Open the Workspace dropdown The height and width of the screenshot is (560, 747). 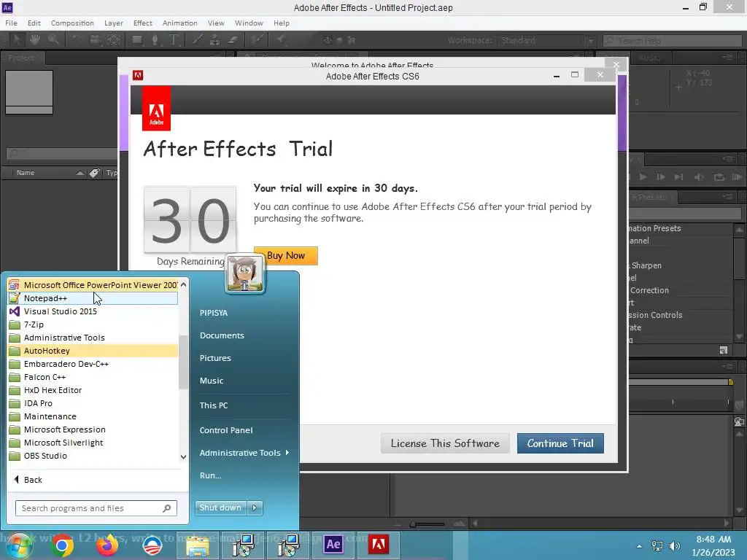(x=547, y=41)
